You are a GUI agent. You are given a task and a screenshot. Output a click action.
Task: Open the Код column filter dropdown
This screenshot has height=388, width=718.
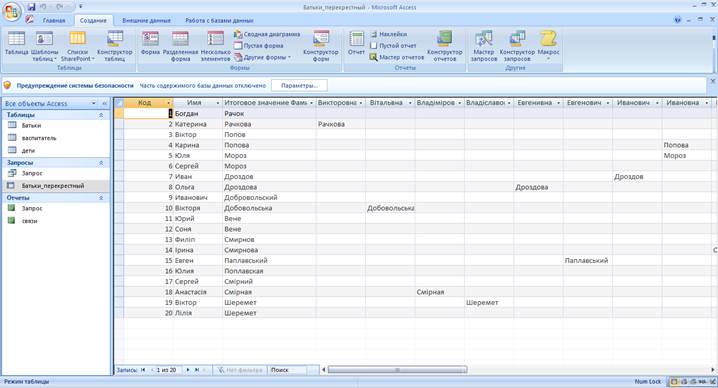(x=169, y=103)
